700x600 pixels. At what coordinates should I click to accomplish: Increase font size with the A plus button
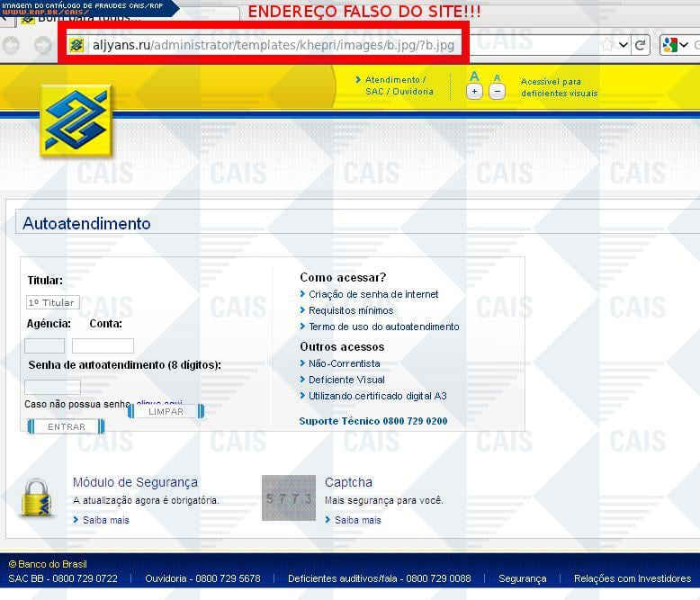[x=474, y=91]
